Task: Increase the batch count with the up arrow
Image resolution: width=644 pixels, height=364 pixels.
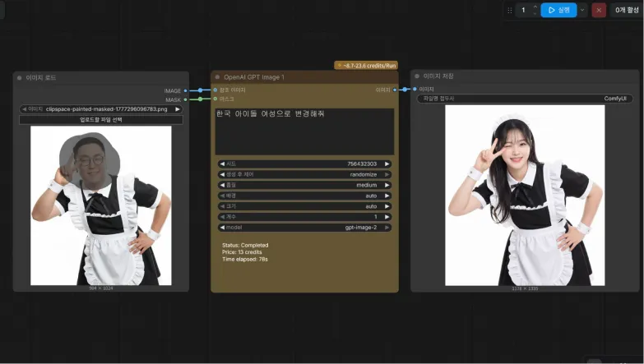Action: tap(535, 7)
